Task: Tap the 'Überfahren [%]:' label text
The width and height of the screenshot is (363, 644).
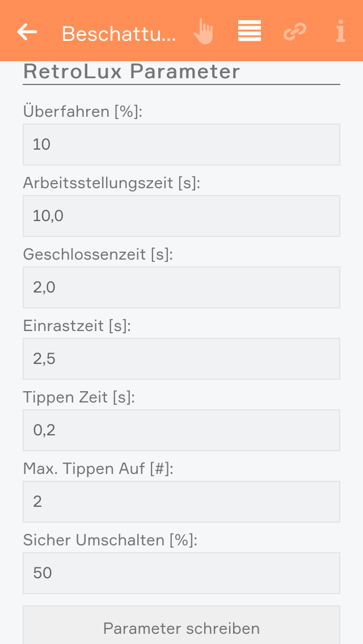Action: click(83, 112)
